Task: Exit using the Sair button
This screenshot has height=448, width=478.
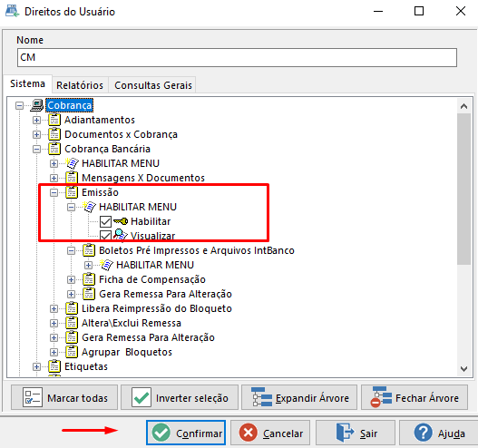Action: [x=356, y=433]
